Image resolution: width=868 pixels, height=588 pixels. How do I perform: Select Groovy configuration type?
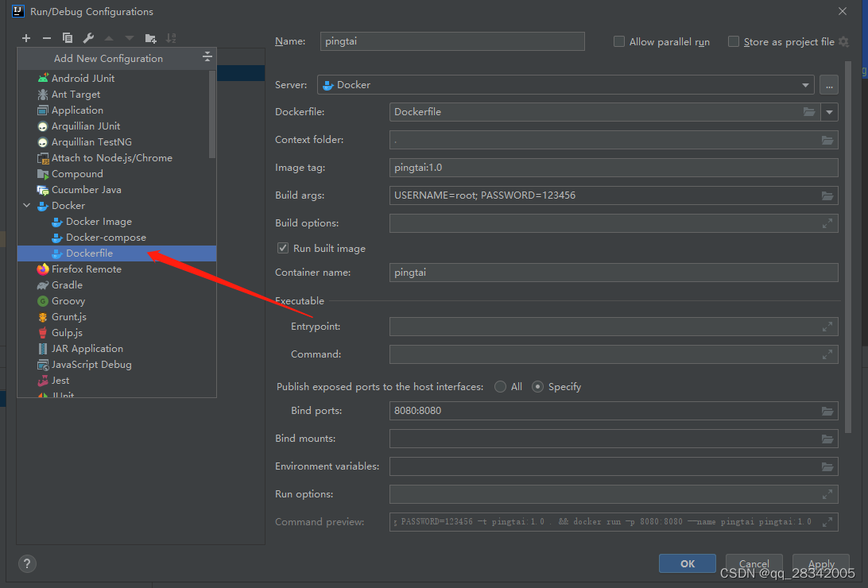tap(116, 301)
